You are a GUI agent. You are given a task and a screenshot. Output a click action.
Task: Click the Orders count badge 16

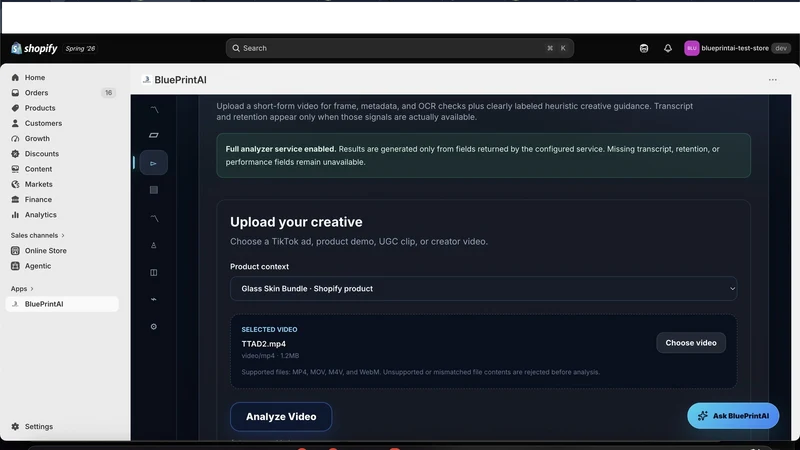(x=108, y=93)
